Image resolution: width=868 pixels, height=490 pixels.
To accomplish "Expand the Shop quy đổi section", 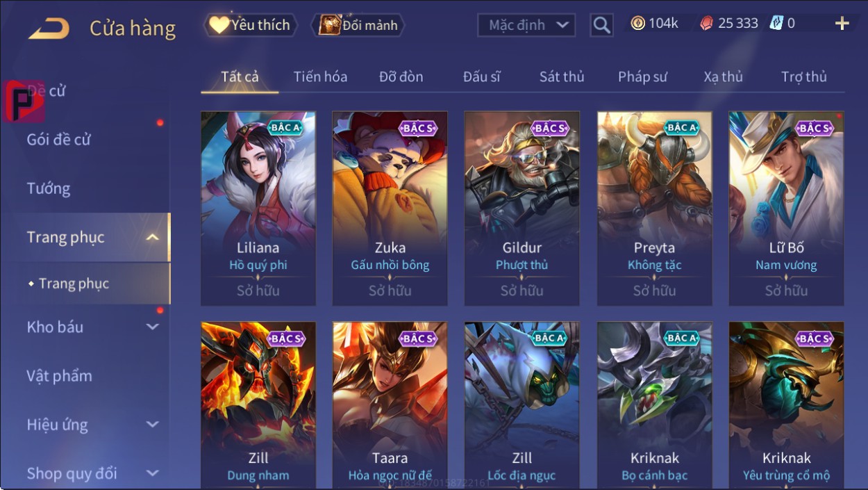I will point(153,473).
